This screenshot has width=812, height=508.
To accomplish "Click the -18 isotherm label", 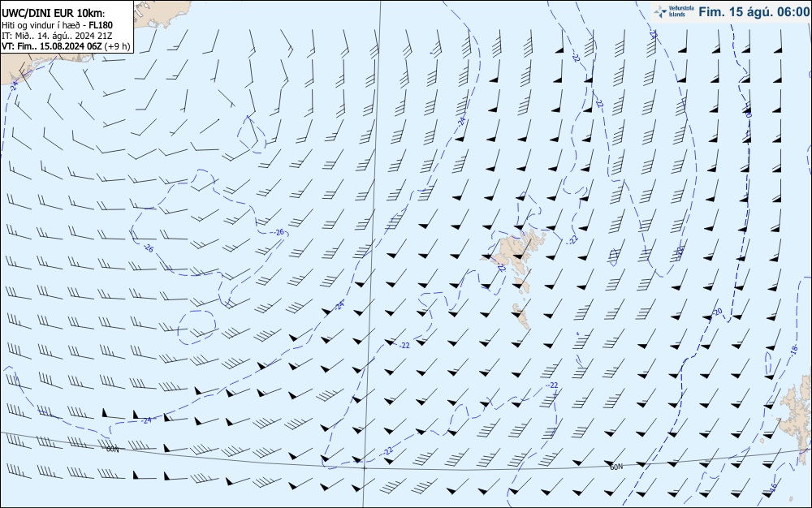I will (x=794, y=351).
